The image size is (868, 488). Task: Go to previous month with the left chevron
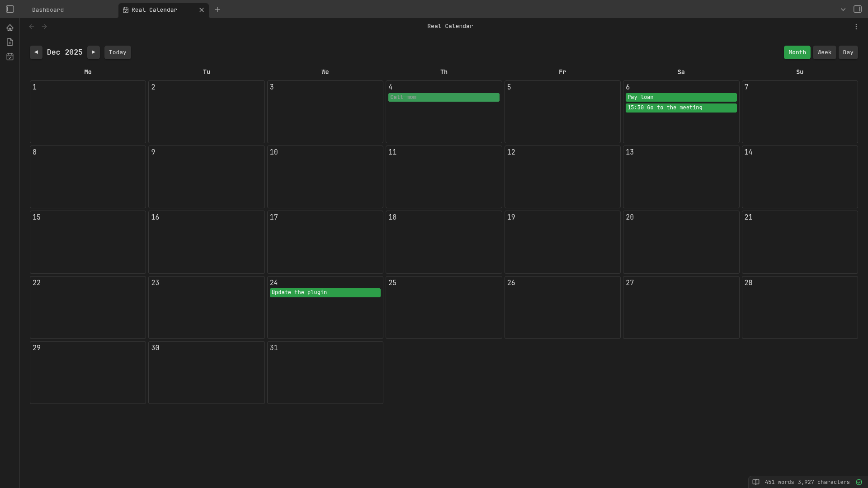(x=36, y=52)
